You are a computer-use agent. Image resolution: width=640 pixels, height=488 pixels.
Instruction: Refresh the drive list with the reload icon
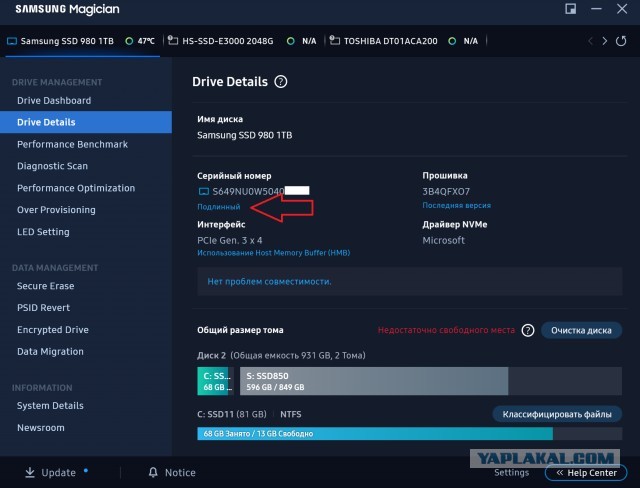[621, 41]
